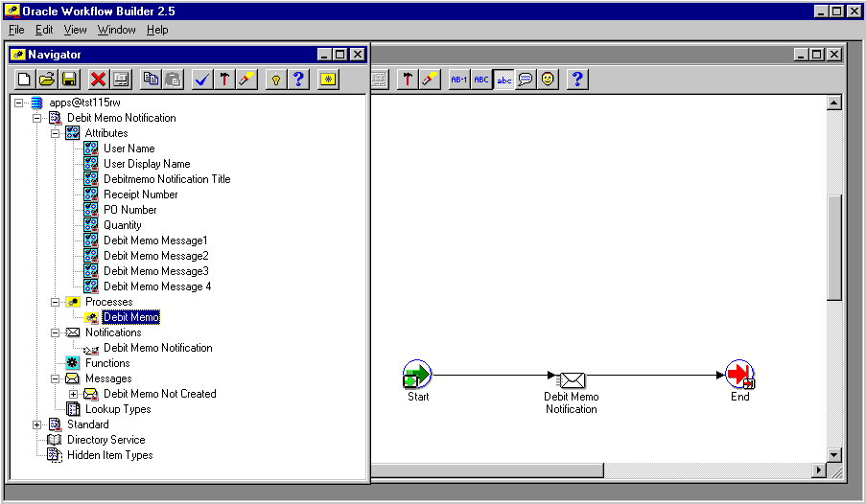Viewport: 866px width, 504px height.
Task: Click the Find hammer icon in Navigator toolbar
Action: point(224,80)
